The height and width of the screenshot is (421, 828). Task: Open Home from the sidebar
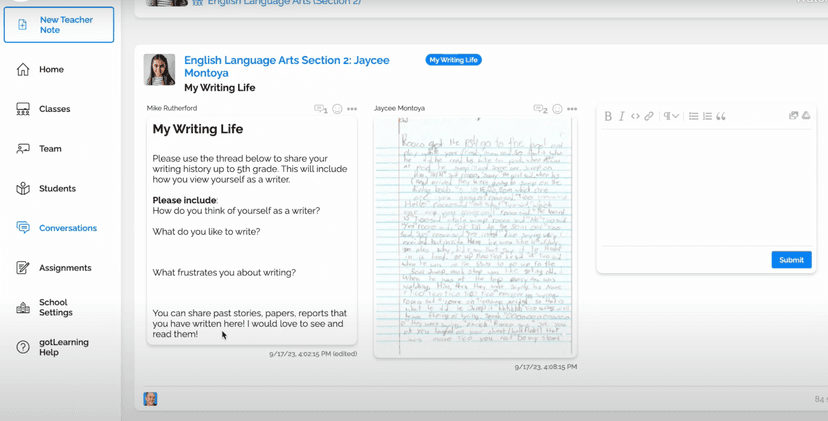[x=51, y=69]
